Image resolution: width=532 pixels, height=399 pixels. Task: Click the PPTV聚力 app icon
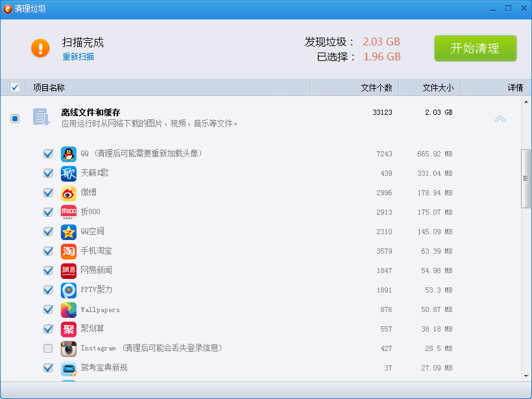pyautogui.click(x=69, y=291)
